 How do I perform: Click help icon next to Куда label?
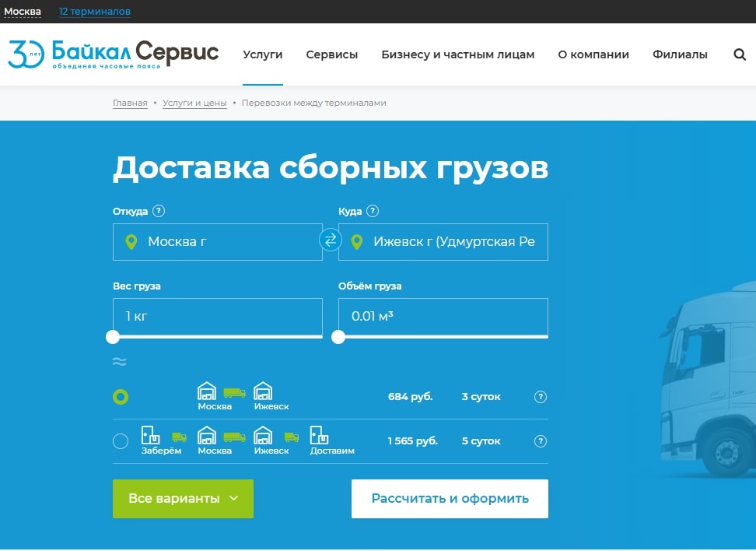tap(373, 211)
